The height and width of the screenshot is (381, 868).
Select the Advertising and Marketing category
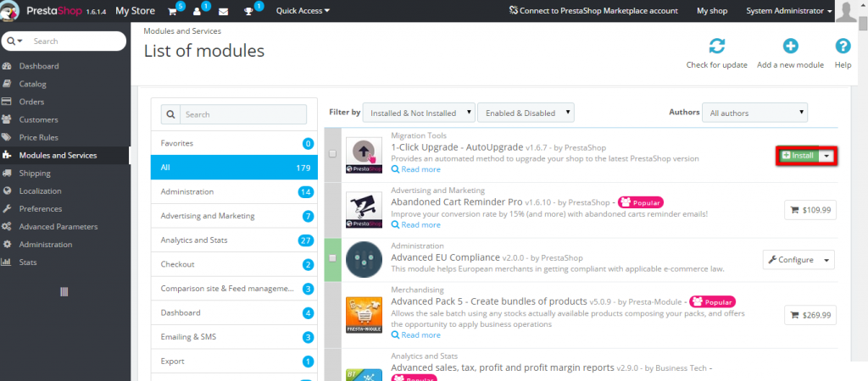pos(234,216)
